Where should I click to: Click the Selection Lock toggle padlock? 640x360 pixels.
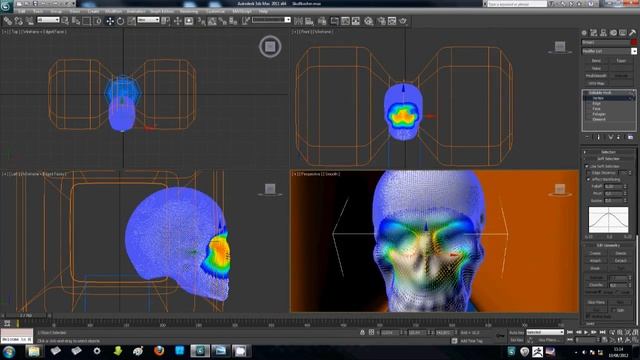[x=362, y=333]
